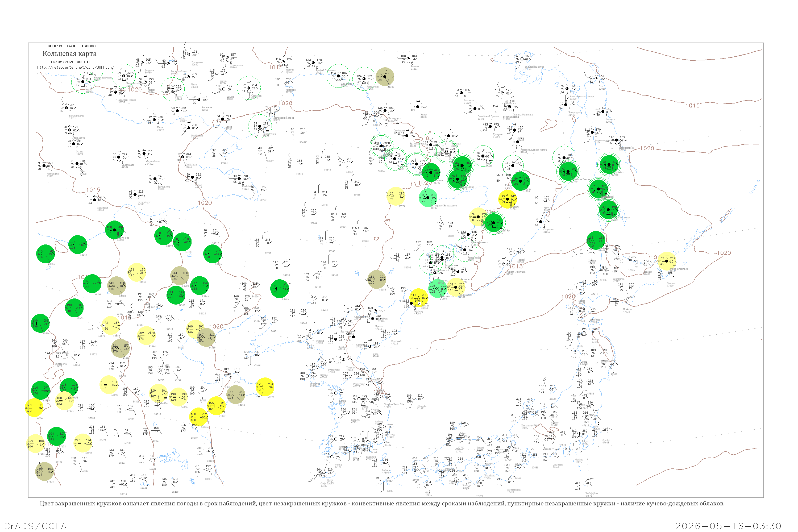Select the timestamp "2026-05-16-03:30"

click(729, 526)
